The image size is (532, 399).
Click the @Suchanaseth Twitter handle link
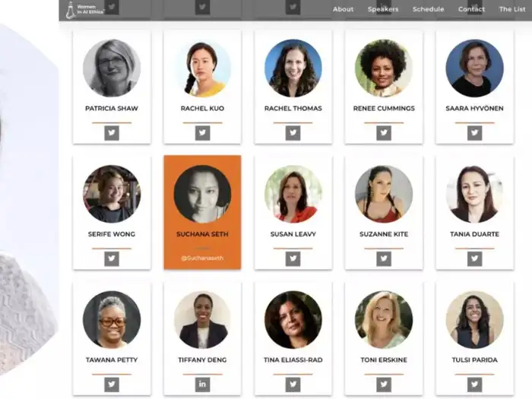tap(203, 258)
